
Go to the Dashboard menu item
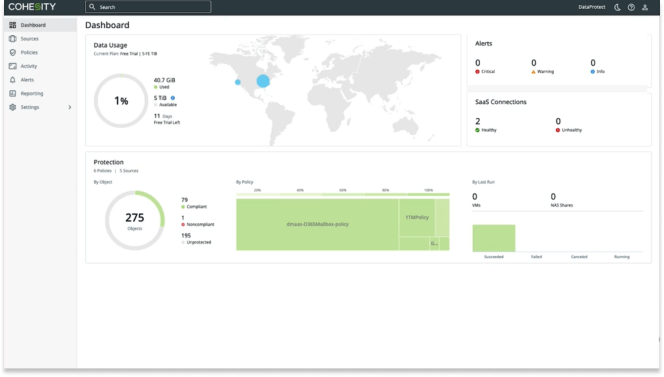(40, 25)
